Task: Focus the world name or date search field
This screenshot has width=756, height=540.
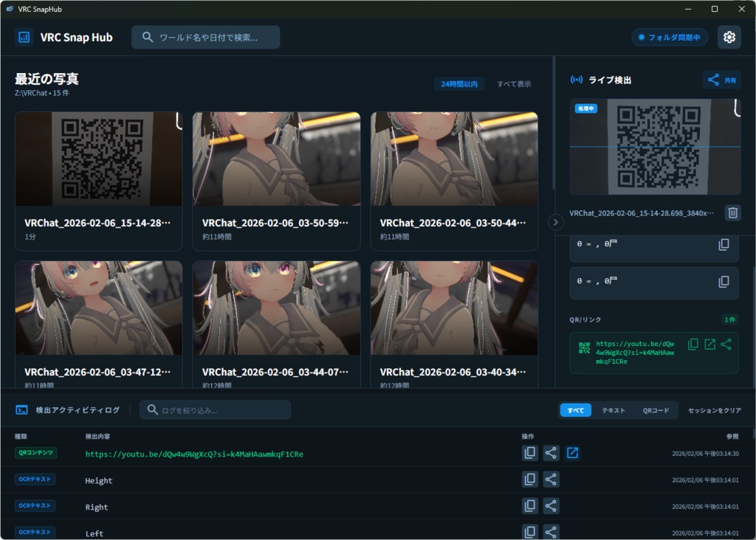Action: point(206,37)
